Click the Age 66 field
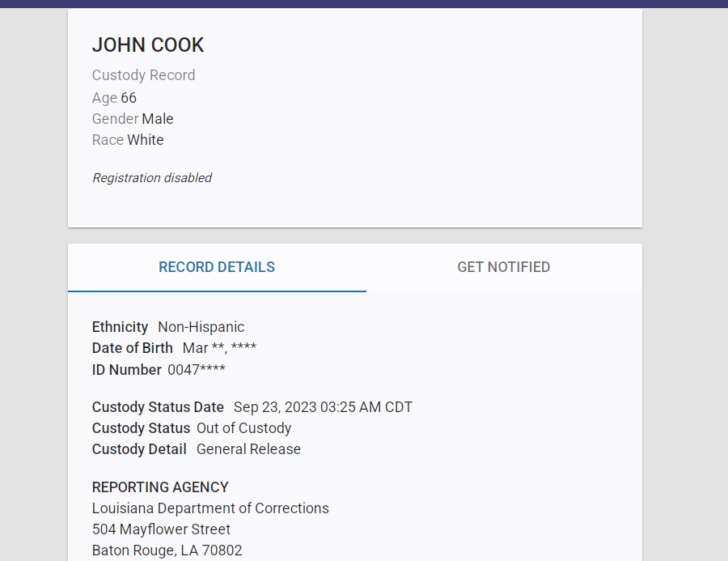This screenshot has width=728, height=561. pos(114,98)
